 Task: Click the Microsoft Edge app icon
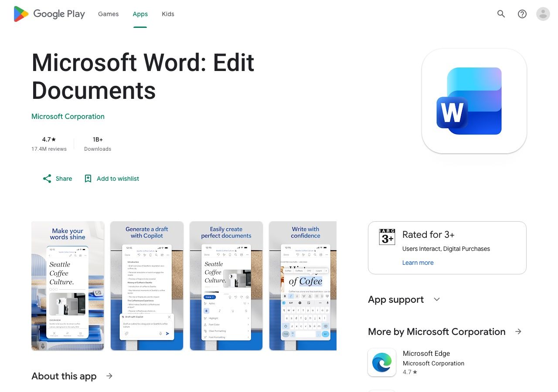(382, 362)
